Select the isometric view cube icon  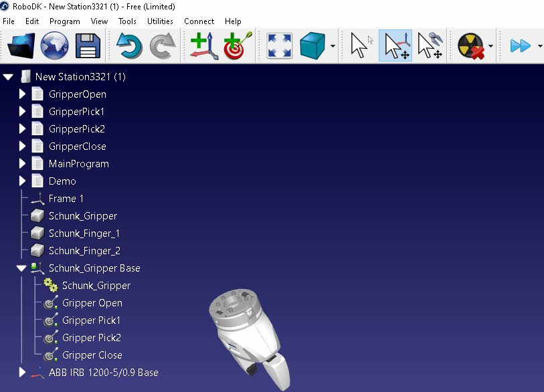[x=312, y=45]
